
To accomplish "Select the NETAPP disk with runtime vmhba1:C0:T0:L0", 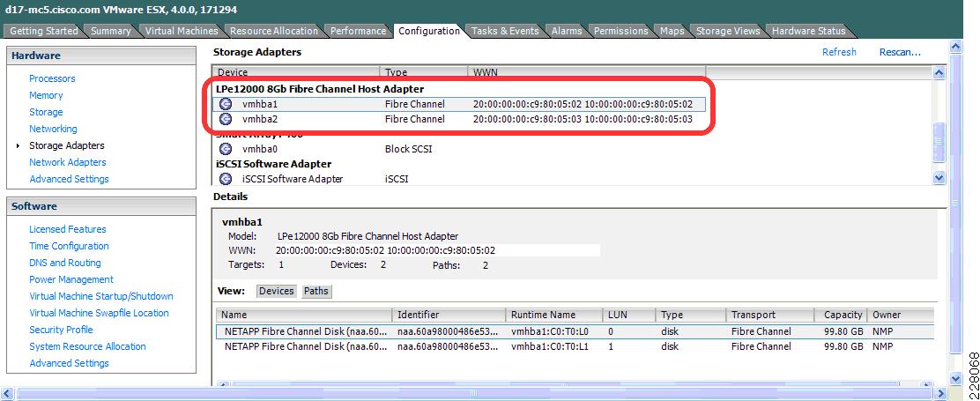I will point(575,331).
